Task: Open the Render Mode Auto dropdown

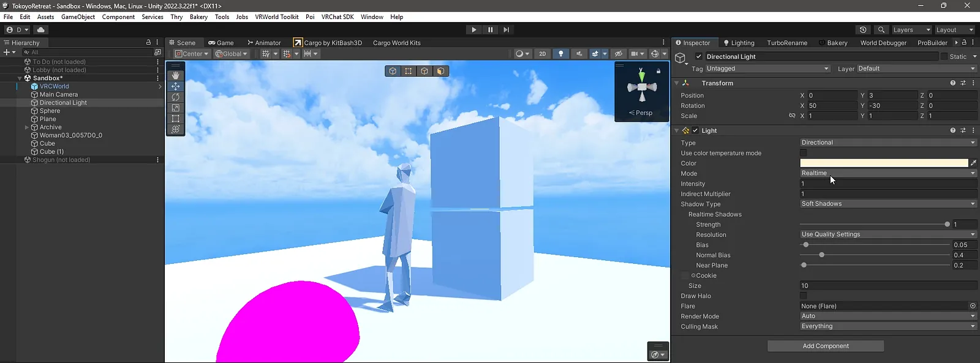Action: [888, 316]
